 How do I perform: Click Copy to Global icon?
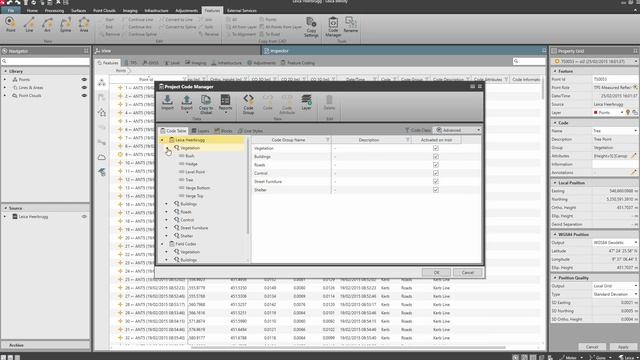[206, 104]
